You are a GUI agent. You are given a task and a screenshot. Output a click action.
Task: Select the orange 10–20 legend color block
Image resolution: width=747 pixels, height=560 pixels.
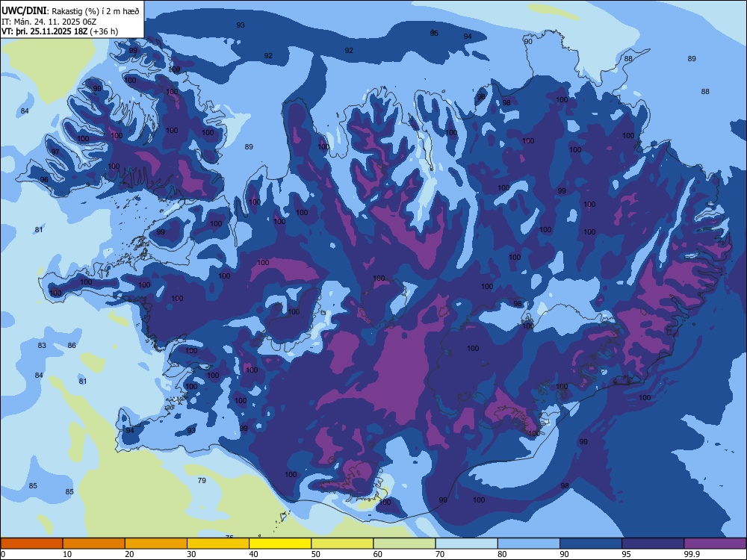coord(94,544)
